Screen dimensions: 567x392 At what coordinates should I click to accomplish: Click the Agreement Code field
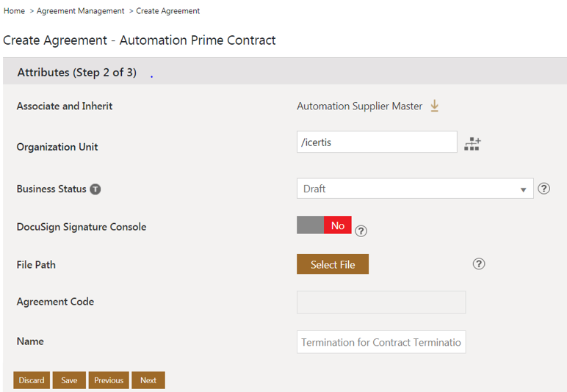click(x=380, y=302)
